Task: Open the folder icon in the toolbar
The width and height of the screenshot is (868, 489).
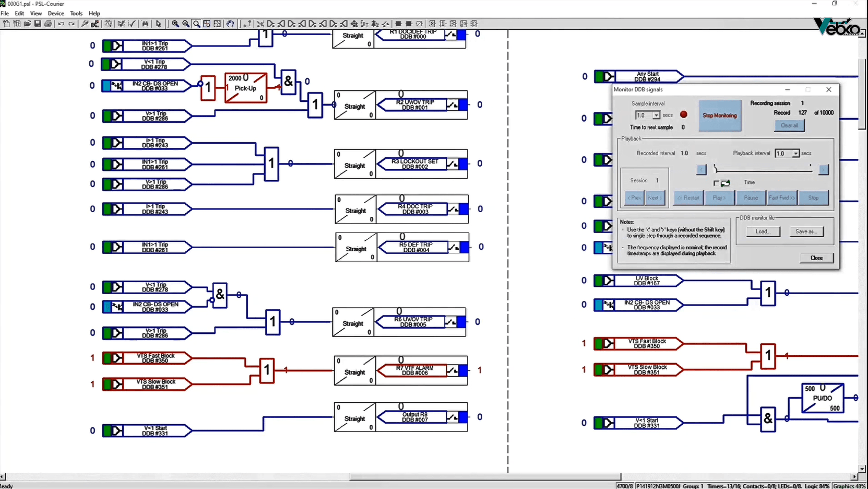Action: tap(27, 24)
